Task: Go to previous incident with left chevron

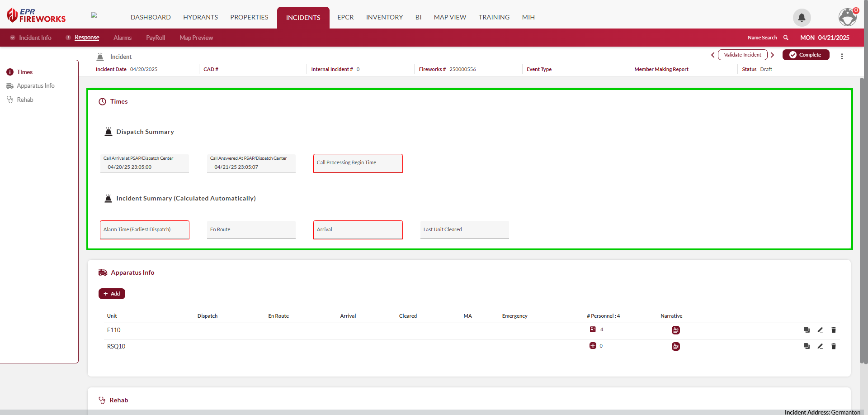Action: (x=713, y=55)
